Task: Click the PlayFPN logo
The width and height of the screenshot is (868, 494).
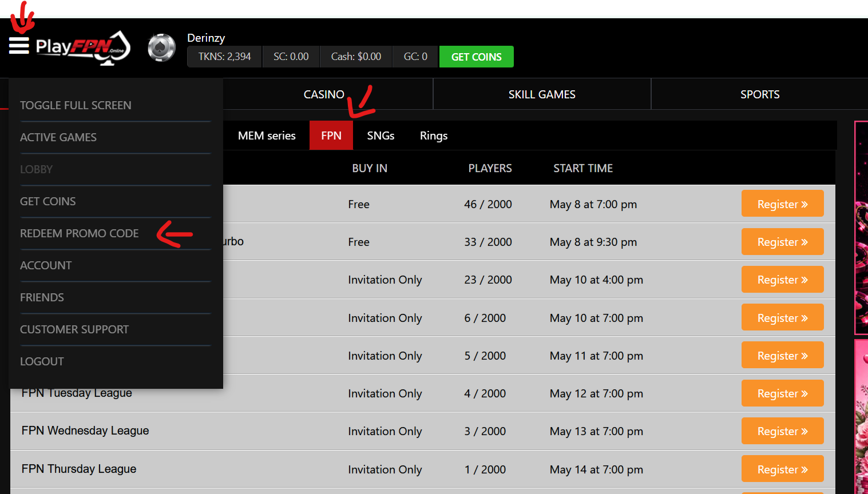Action: [x=83, y=47]
